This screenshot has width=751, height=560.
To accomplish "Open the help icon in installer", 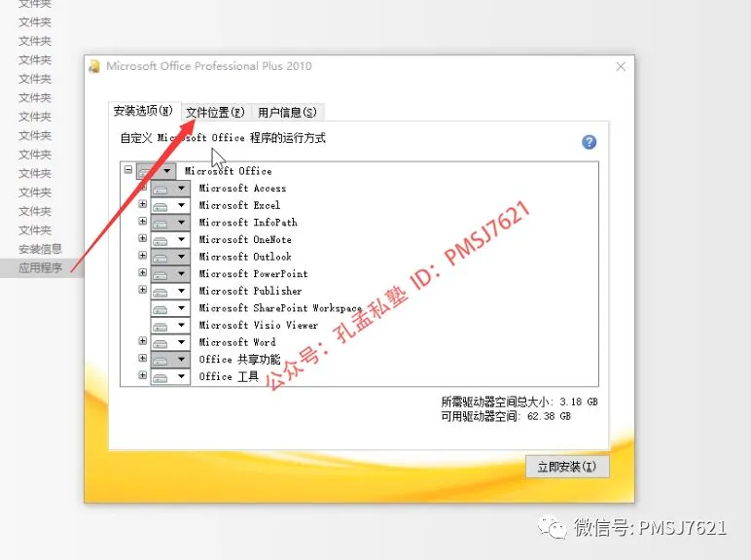I will (589, 142).
